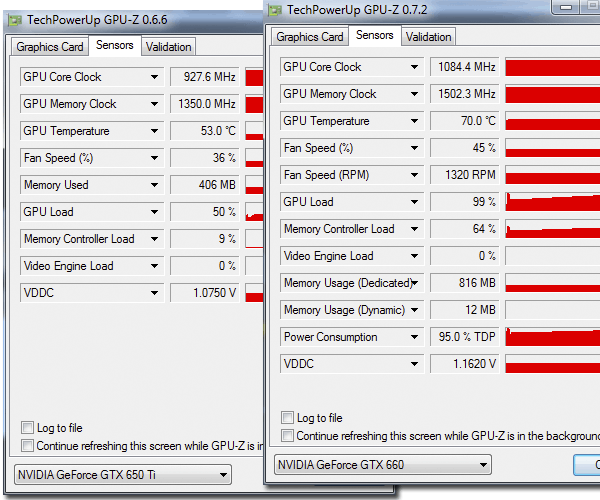Viewport: 600px width, 500px height.
Task: Expand VDDC dropdown in GPU-Z 0.7.2
Action: click(414, 364)
